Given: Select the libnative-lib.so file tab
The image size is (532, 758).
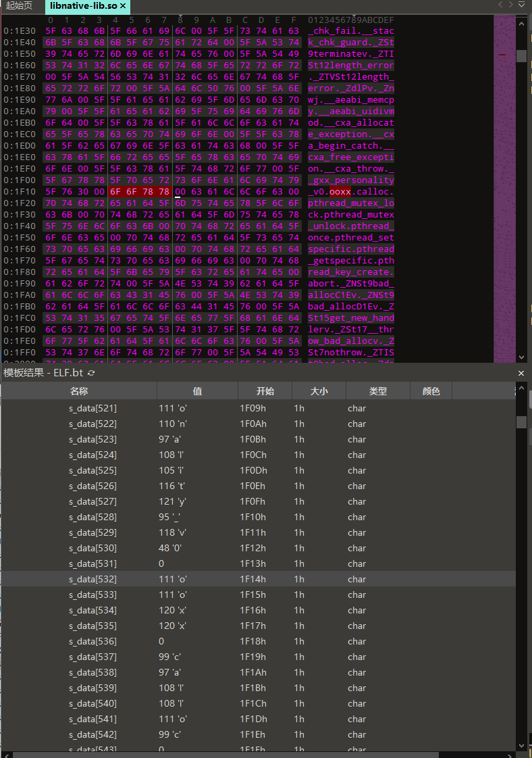Looking at the screenshot, I should 82,6.
